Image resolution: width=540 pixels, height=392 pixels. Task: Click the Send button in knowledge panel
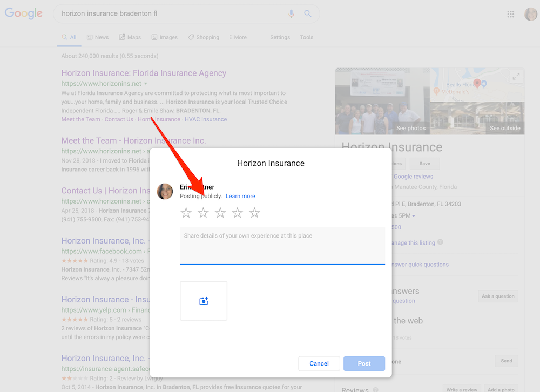(507, 361)
